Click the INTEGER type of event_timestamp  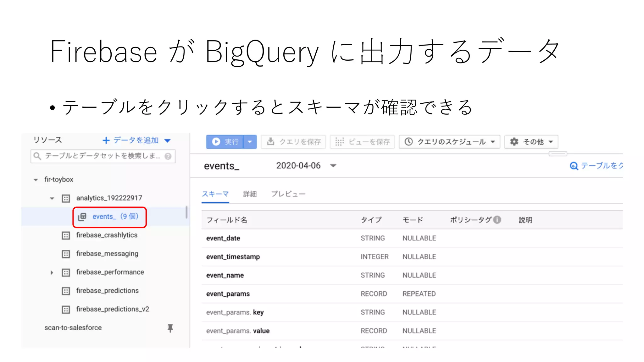coord(375,257)
